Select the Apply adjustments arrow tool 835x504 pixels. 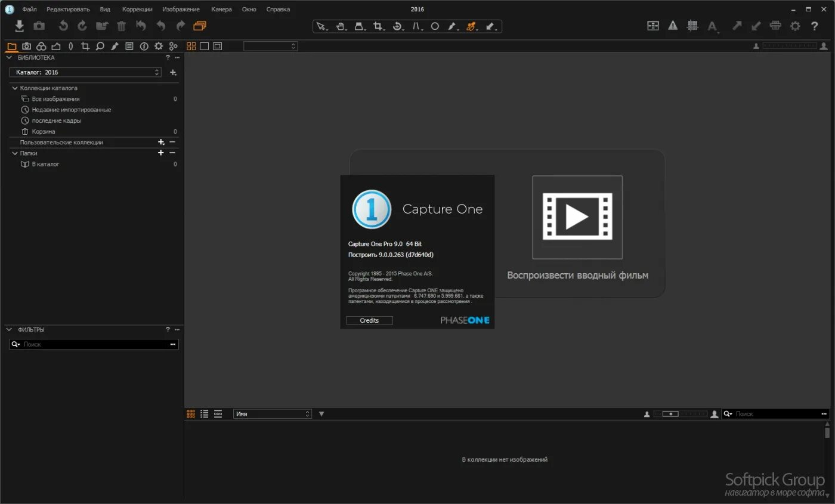tap(490, 26)
